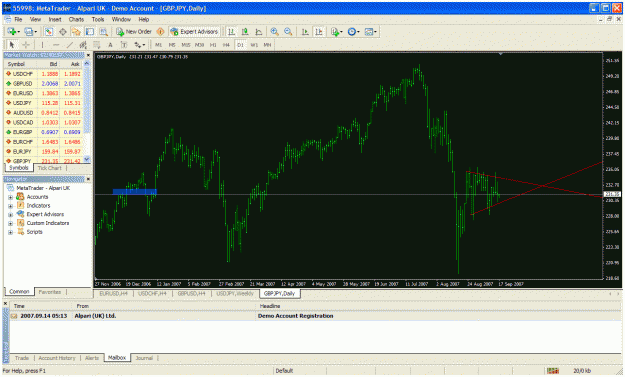Screen dimensions: 625x377
Task: Switch chart to bar chart icon
Action: point(231,31)
